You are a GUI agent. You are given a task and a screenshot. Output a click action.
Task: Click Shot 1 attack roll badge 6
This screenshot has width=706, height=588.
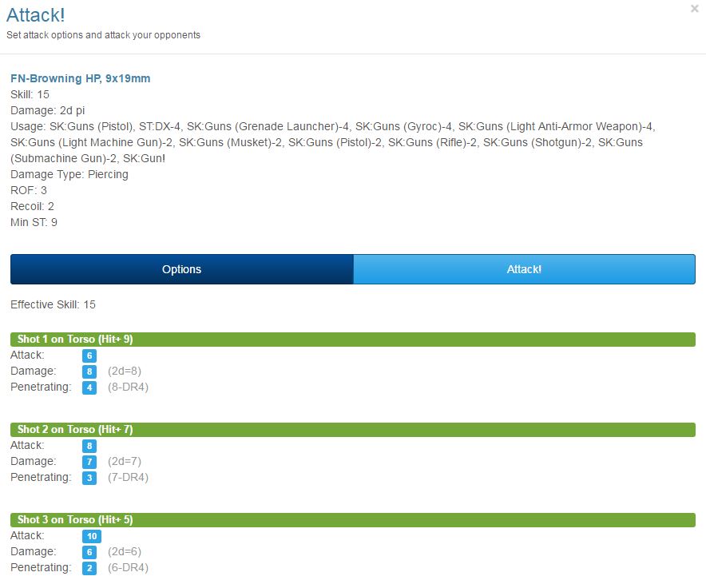tap(89, 356)
